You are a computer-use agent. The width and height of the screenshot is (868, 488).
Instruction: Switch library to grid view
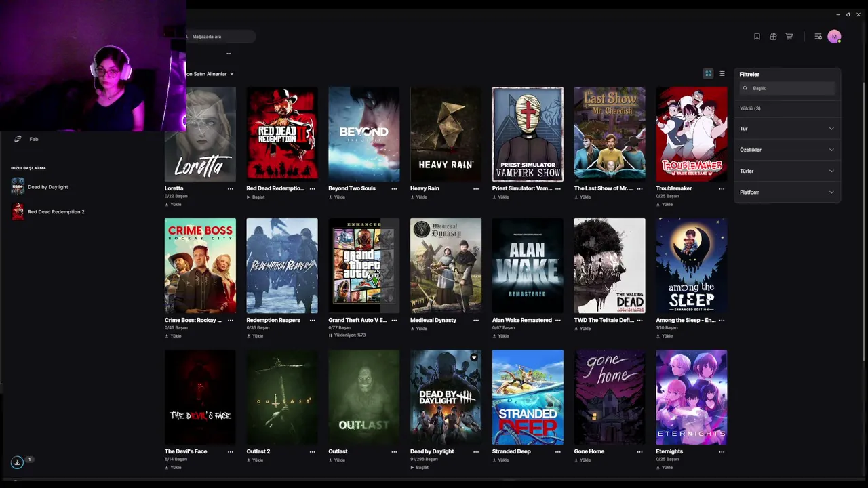click(x=708, y=74)
